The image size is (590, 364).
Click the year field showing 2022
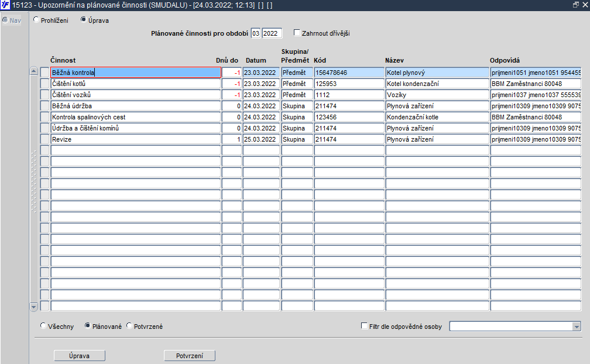tap(272, 33)
